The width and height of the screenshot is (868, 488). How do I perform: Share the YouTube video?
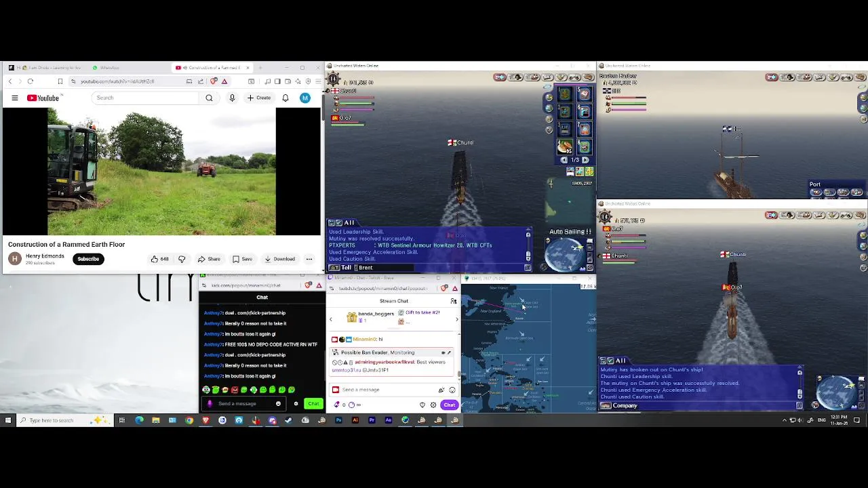[209, 259]
